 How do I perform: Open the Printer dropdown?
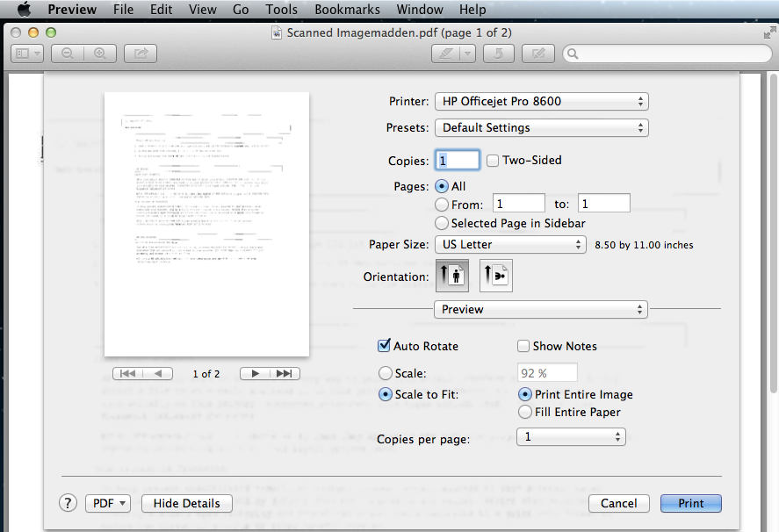tap(541, 101)
